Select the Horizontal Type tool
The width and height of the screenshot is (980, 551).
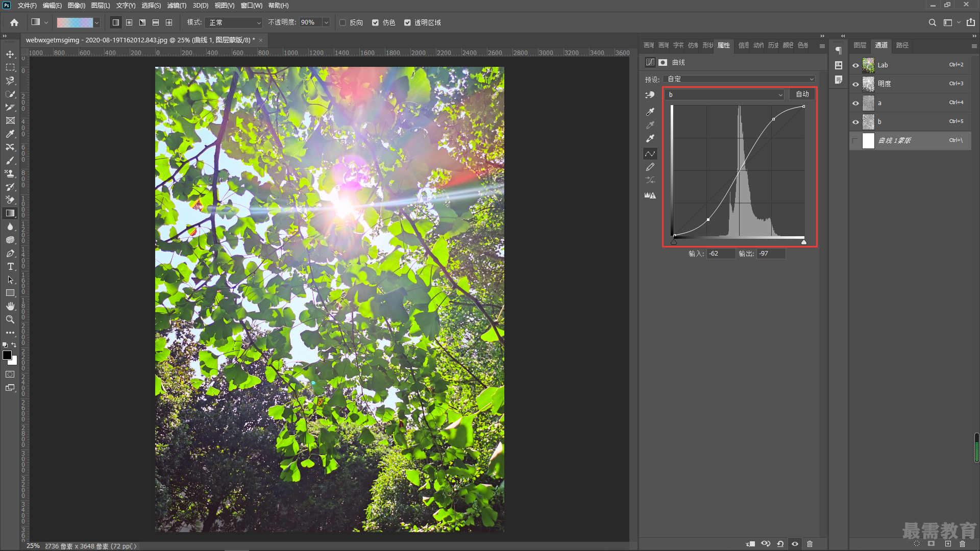(10, 266)
